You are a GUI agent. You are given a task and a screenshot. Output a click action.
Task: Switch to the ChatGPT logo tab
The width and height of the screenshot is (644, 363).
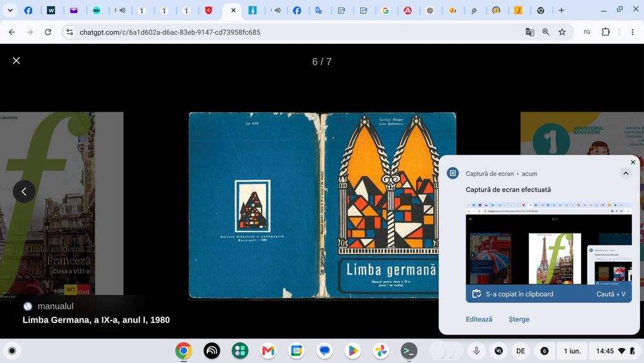(430, 11)
